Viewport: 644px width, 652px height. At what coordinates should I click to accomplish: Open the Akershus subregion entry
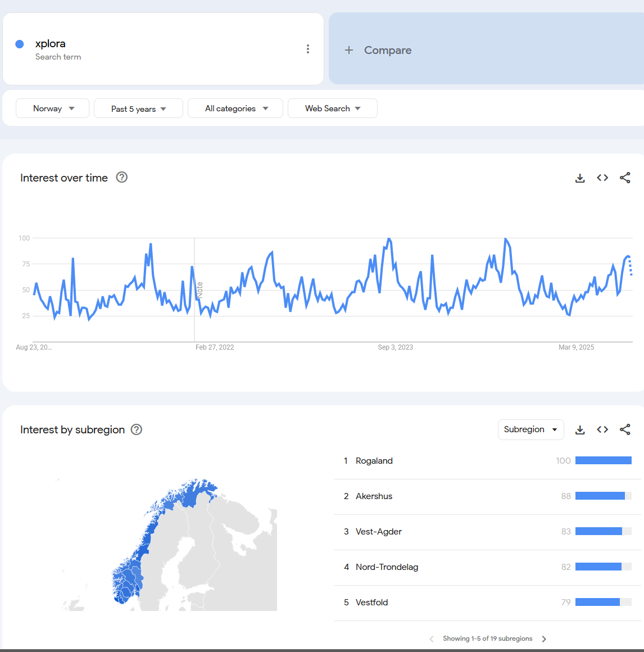[x=374, y=496]
